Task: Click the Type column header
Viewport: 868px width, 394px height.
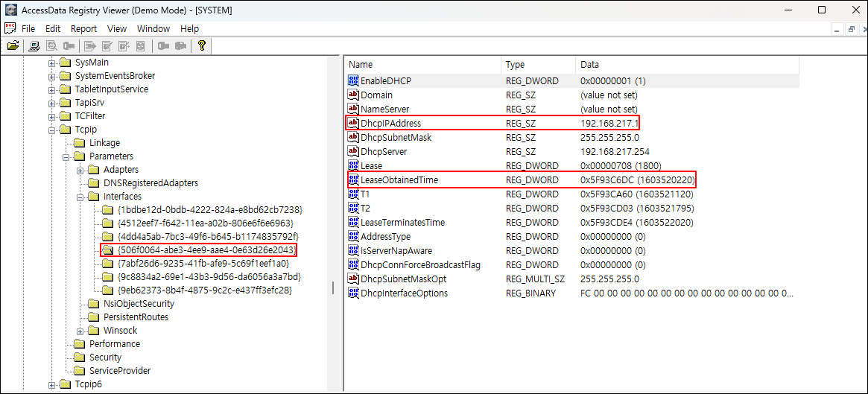Action: point(538,65)
